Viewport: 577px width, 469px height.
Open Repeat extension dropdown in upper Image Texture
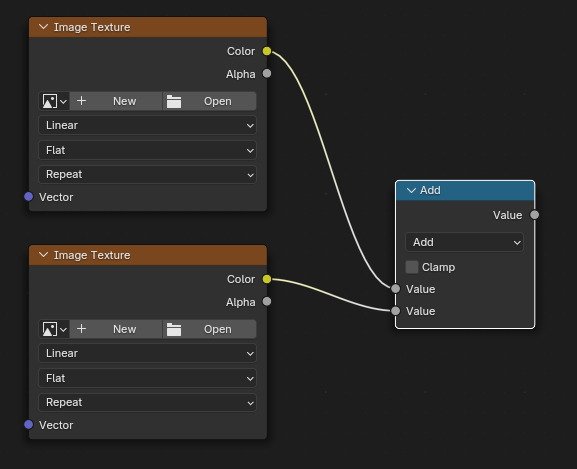(x=147, y=174)
